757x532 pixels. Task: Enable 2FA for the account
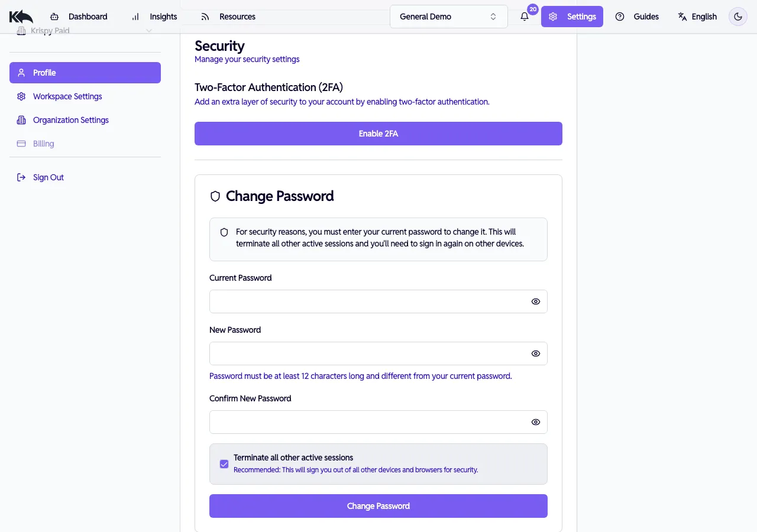click(x=378, y=134)
